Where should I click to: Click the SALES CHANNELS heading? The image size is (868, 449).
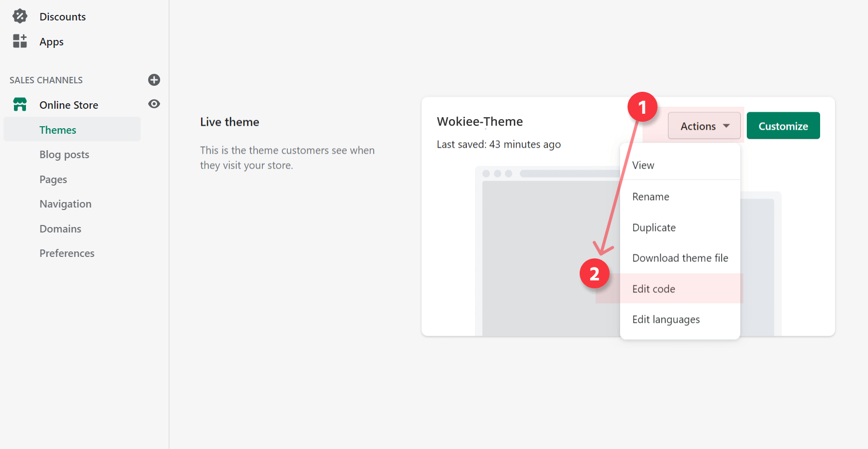46,80
